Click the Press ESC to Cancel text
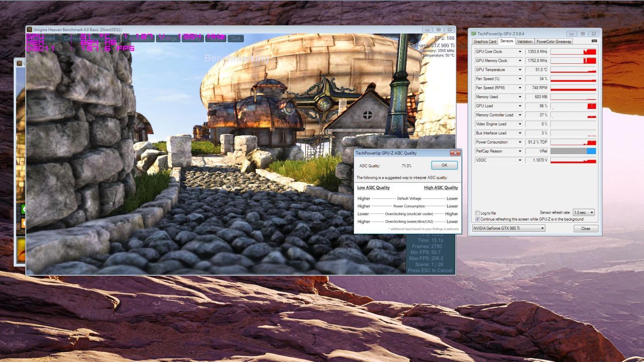The image size is (644, 362). [x=430, y=270]
